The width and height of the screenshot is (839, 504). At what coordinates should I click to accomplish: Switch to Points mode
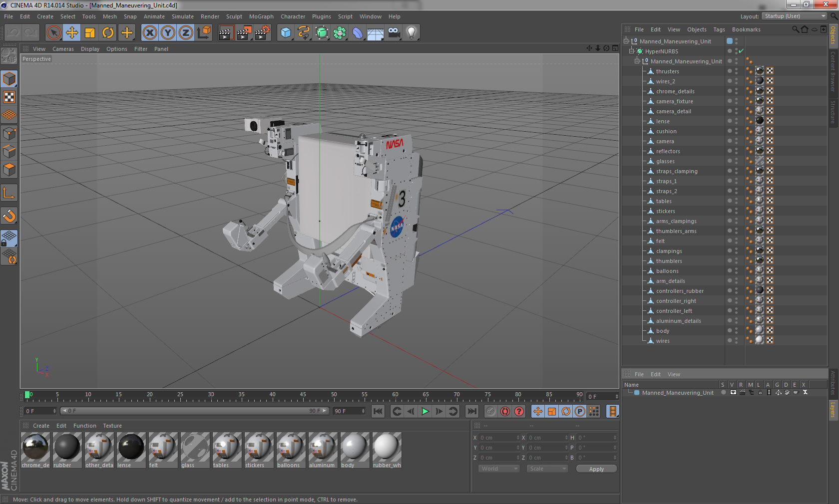(9, 133)
